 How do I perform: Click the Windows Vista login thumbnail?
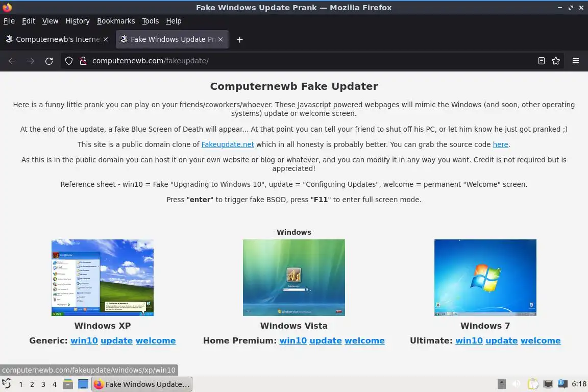tap(293, 278)
